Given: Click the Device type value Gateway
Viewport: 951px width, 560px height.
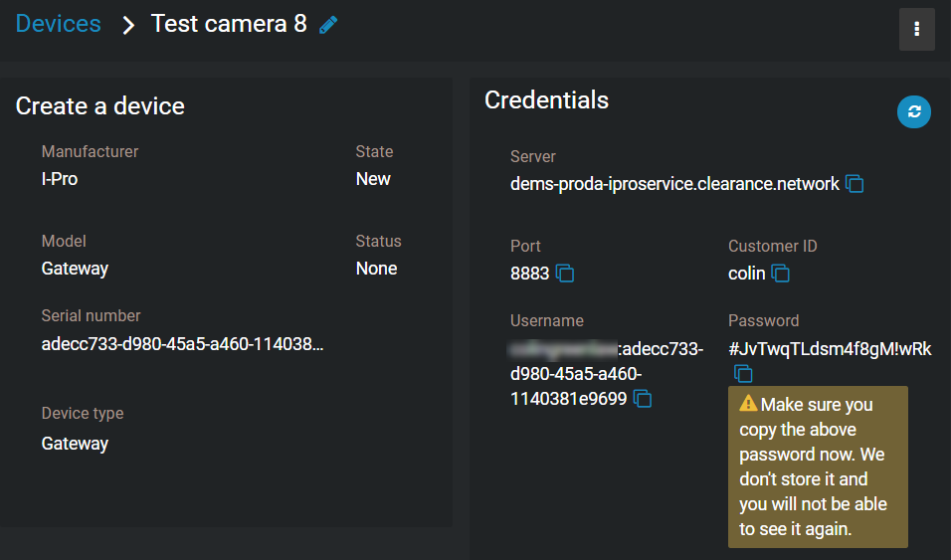Looking at the screenshot, I should [75, 444].
